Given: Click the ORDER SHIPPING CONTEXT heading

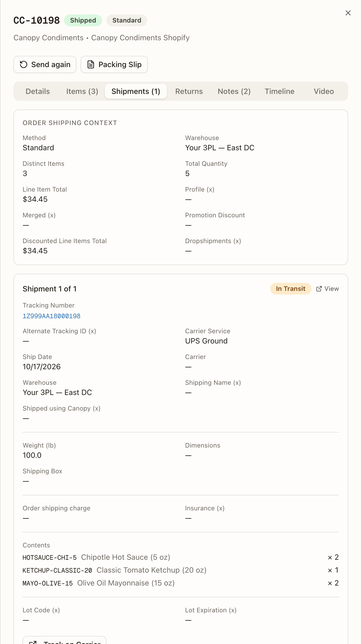Looking at the screenshot, I should pyautogui.click(x=70, y=123).
